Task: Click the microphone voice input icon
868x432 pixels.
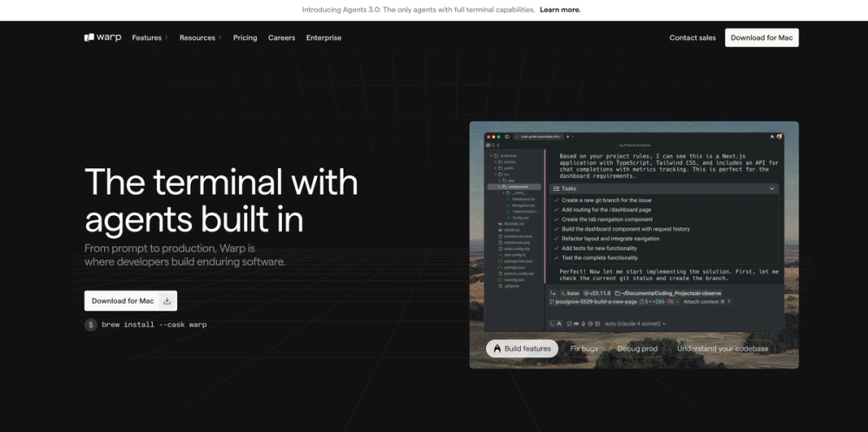Action: pos(583,324)
